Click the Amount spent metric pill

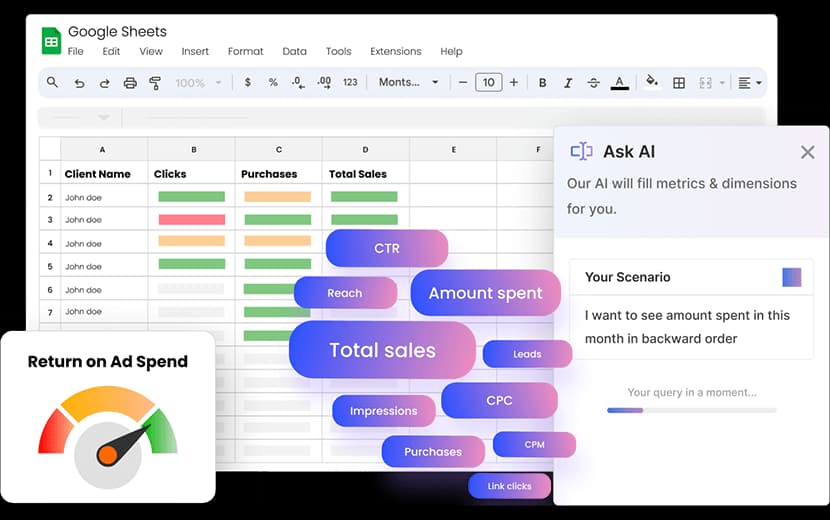[485, 293]
